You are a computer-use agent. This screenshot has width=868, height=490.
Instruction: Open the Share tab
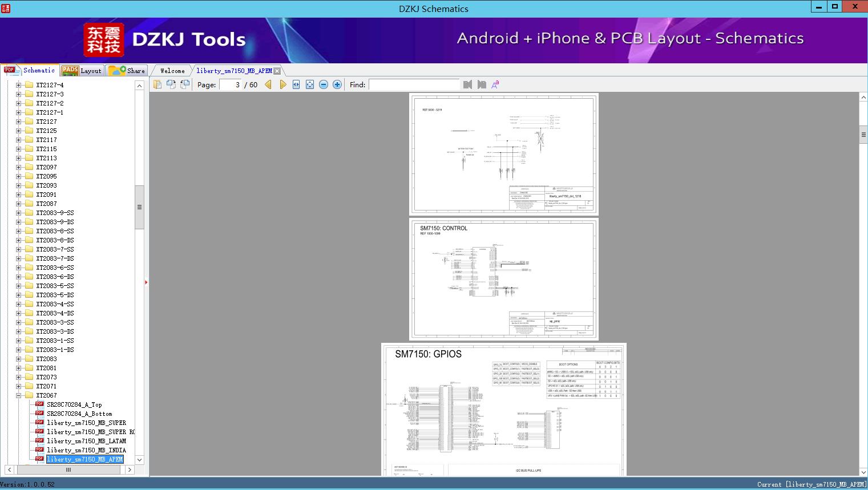point(127,70)
